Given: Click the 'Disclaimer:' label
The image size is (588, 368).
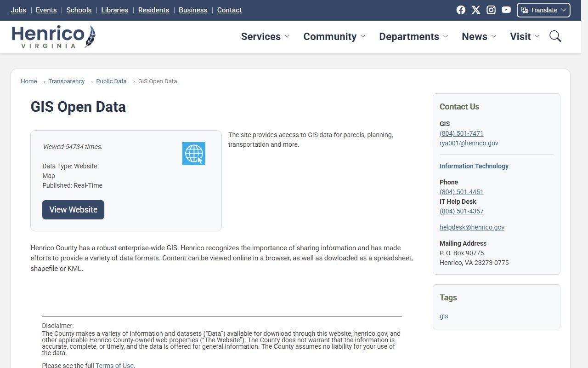Looking at the screenshot, I should [58, 326].
